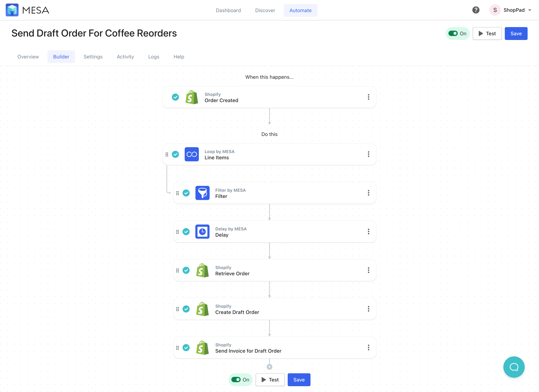
Task: Open the Loop Line Items step card
Action: (269, 154)
